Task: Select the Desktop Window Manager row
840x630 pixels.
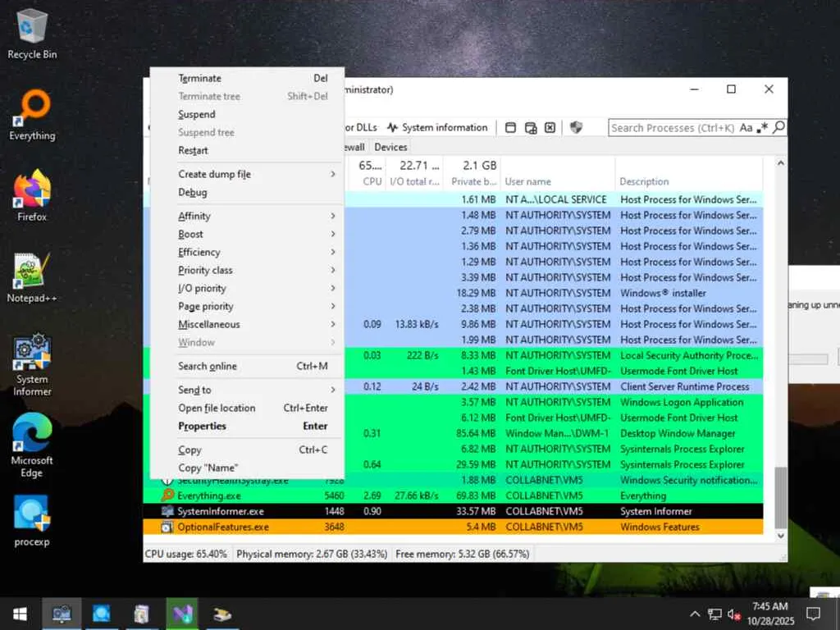Action: point(554,433)
